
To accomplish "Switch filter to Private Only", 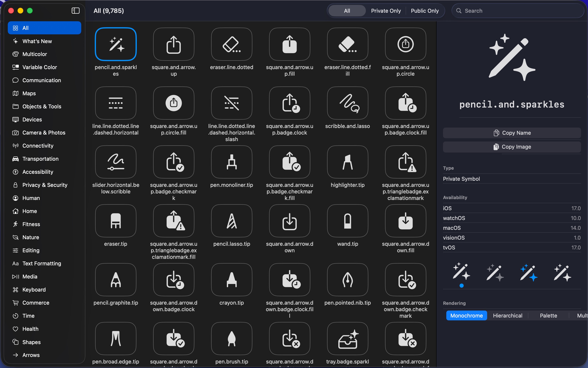I will click(386, 11).
